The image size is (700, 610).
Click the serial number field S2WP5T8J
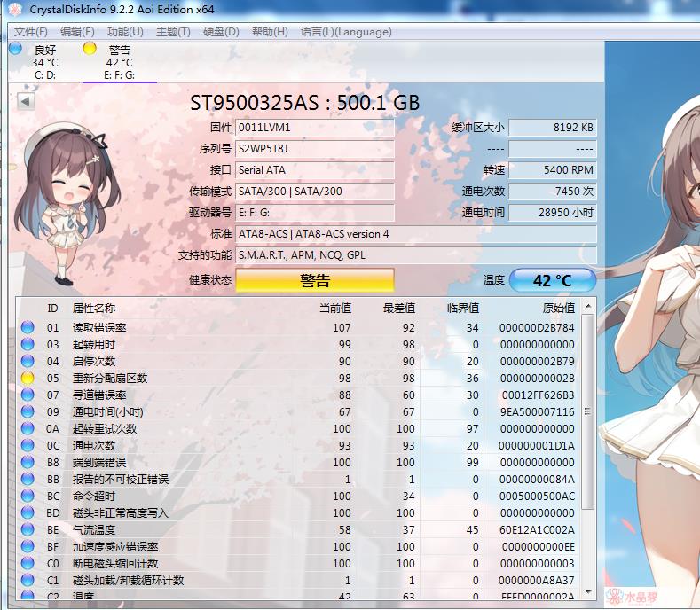point(315,149)
